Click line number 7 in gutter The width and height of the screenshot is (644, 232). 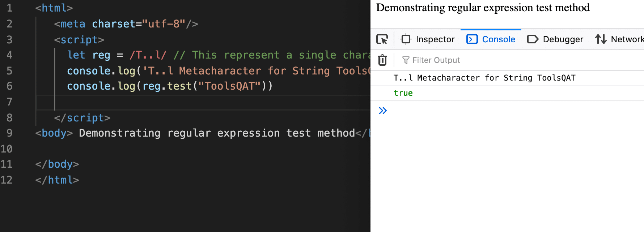click(x=9, y=102)
